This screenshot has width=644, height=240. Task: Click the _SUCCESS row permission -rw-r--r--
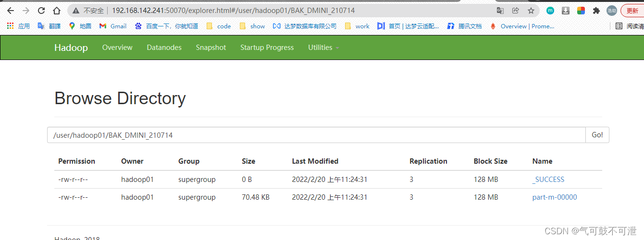point(73,180)
